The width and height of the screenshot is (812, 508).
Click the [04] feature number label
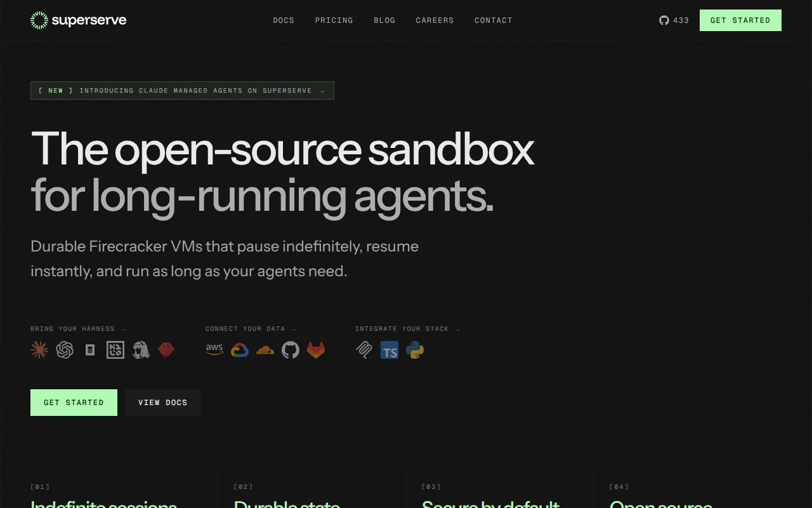pyautogui.click(x=619, y=486)
